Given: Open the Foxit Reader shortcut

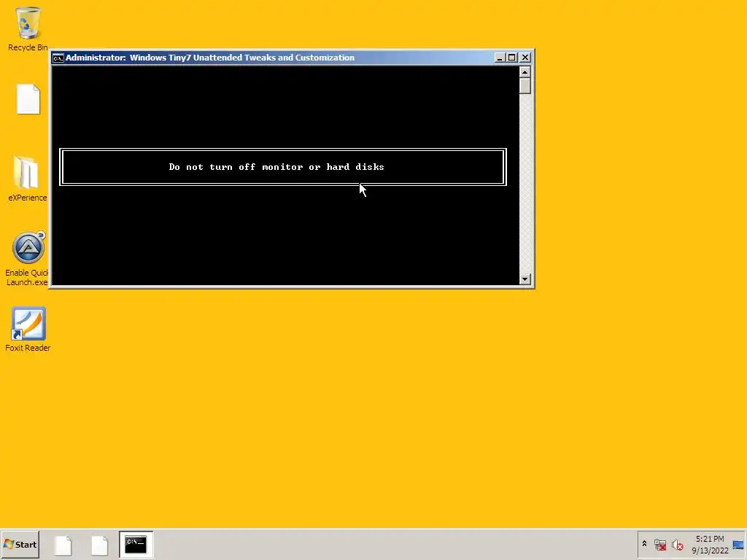Looking at the screenshot, I should tap(28, 330).
